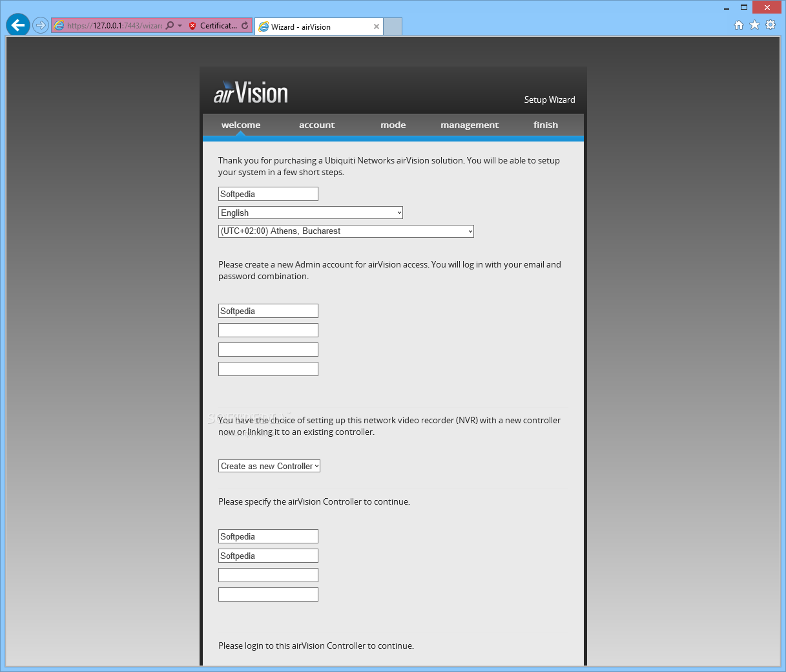Click "Please login to this airVision Controller" text
786x672 pixels.
pyautogui.click(x=316, y=646)
